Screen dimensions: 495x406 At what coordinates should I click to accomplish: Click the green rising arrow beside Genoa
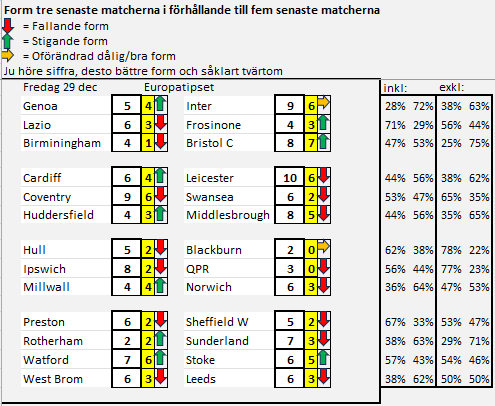160,103
